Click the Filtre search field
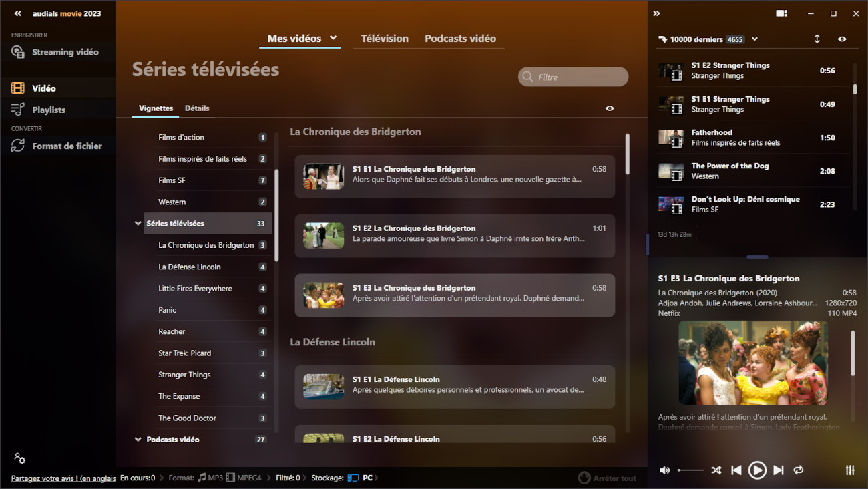 coord(573,77)
